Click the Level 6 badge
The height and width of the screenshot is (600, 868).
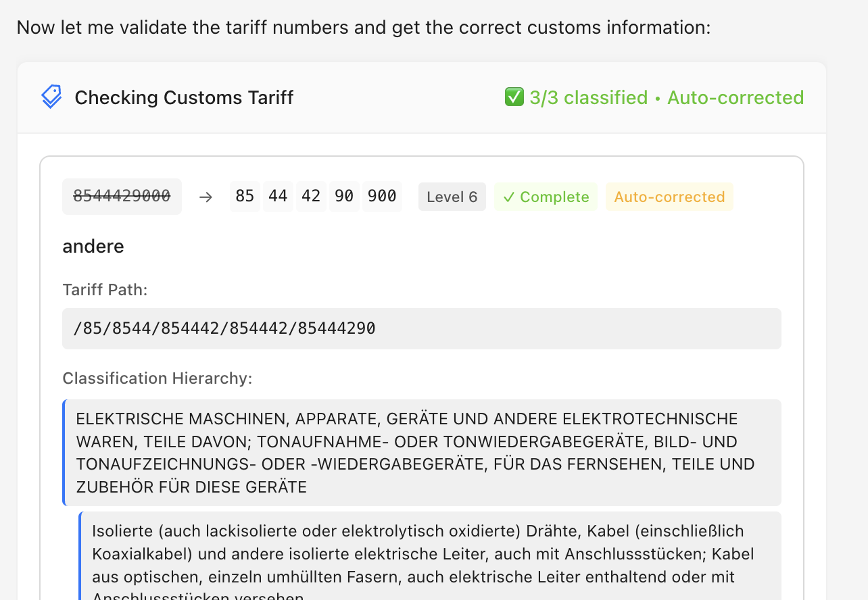pyautogui.click(x=452, y=196)
